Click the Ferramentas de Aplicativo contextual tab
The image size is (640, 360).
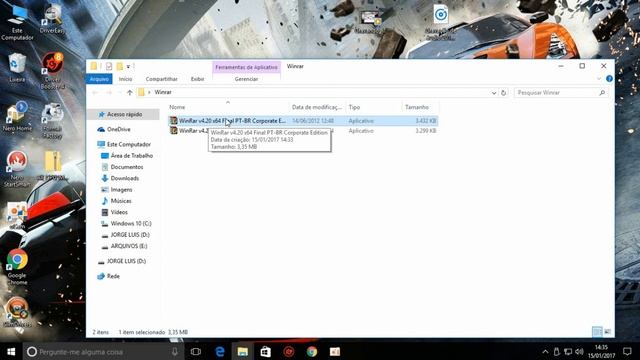coord(246,67)
